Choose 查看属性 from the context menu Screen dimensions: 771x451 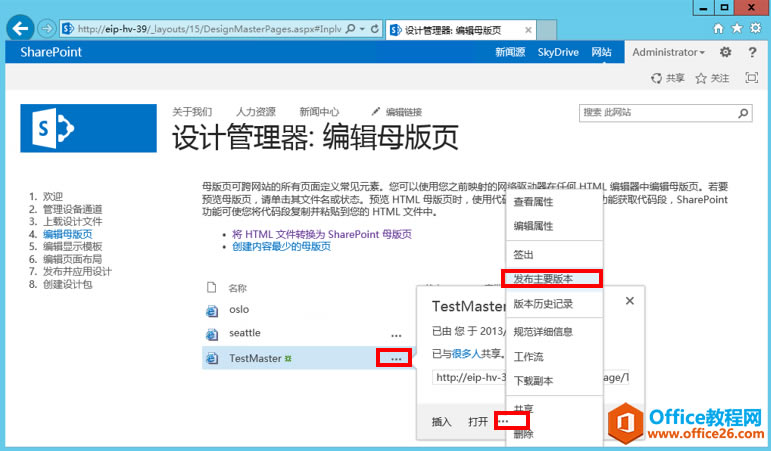534,202
